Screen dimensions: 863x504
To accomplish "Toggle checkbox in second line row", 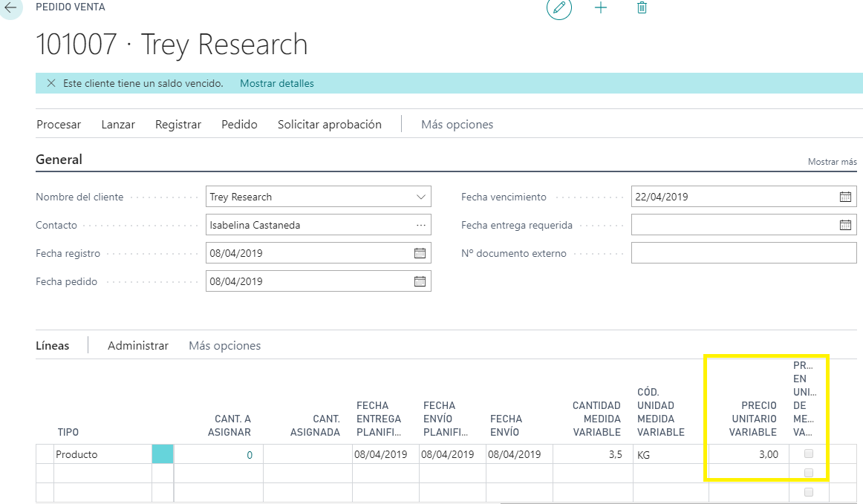I will (x=809, y=473).
